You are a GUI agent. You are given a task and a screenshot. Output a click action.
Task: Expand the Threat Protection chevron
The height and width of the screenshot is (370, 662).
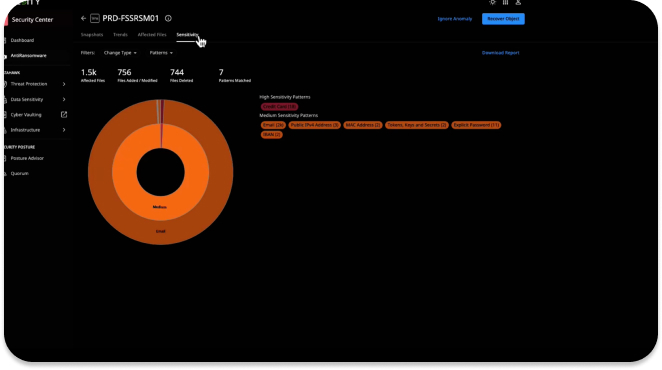point(64,84)
